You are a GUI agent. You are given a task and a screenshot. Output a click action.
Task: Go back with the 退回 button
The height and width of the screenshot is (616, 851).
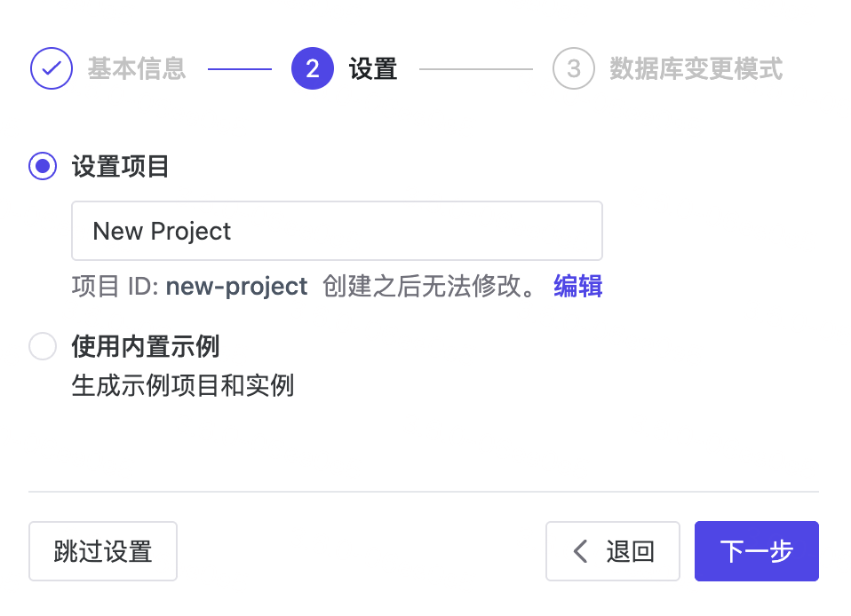pos(613,551)
